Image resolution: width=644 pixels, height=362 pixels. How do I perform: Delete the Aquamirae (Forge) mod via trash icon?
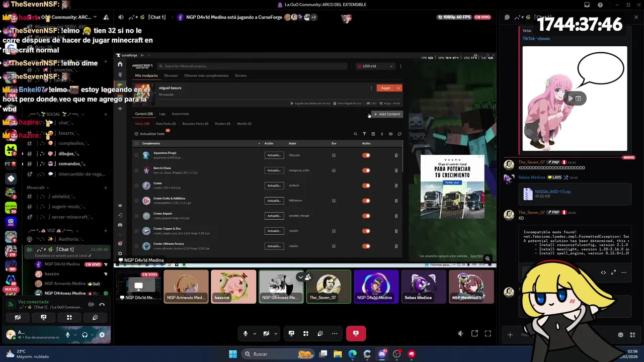click(396, 155)
